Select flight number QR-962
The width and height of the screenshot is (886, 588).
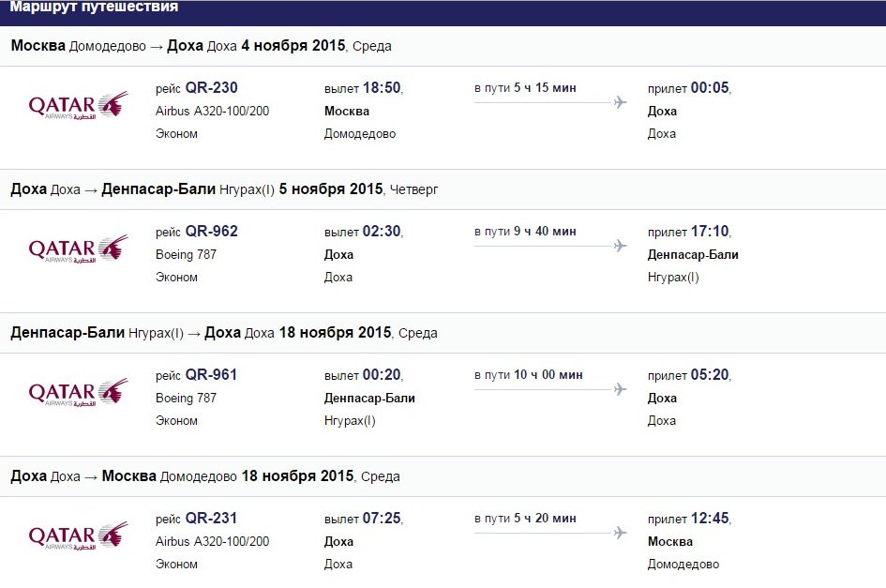tap(211, 232)
